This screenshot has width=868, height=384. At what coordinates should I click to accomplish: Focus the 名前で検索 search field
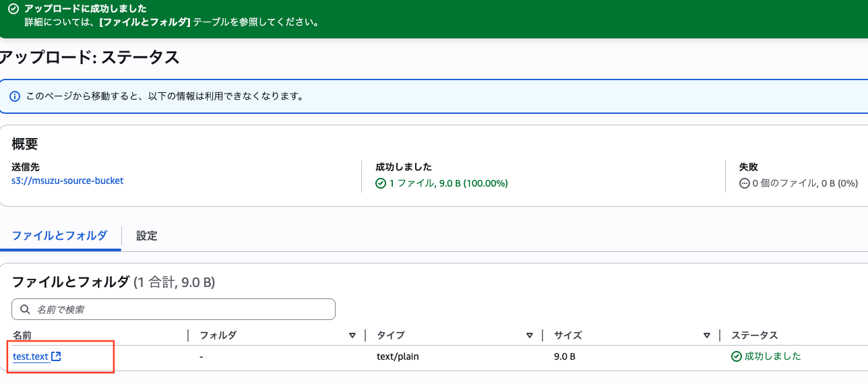[182, 309]
